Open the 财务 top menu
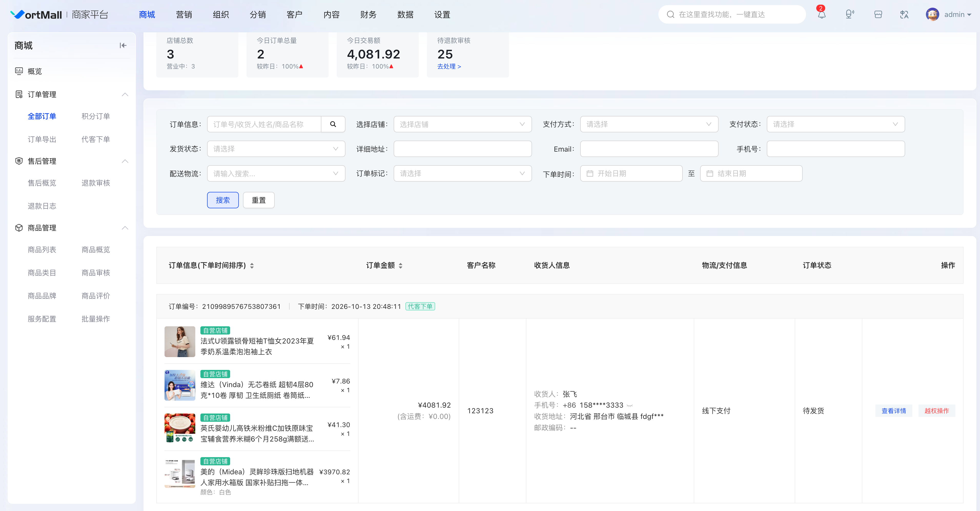Viewport: 980px width, 511px height. [x=368, y=14]
